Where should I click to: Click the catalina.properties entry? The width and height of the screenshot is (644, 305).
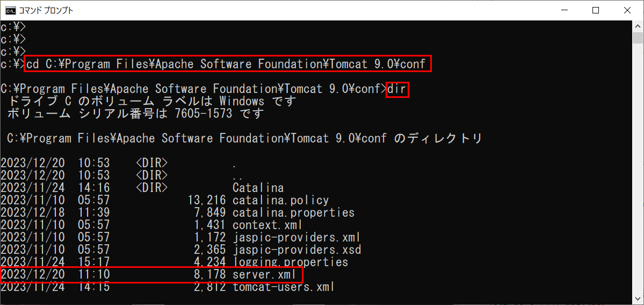tap(293, 213)
